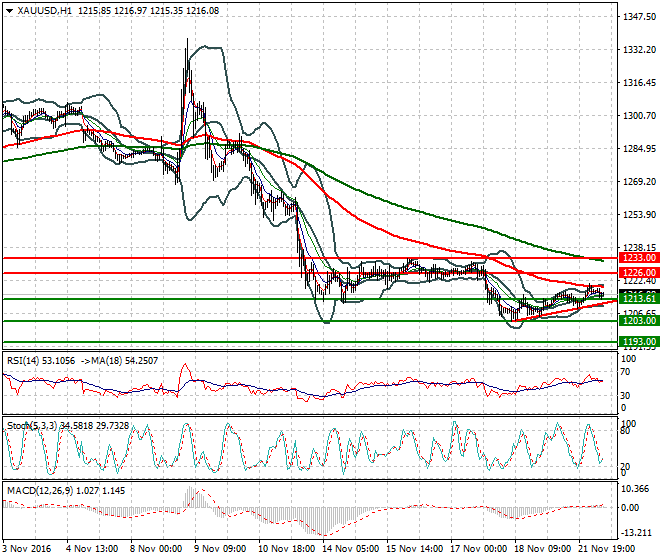Click the 1332.20 price axis value

tap(639, 50)
